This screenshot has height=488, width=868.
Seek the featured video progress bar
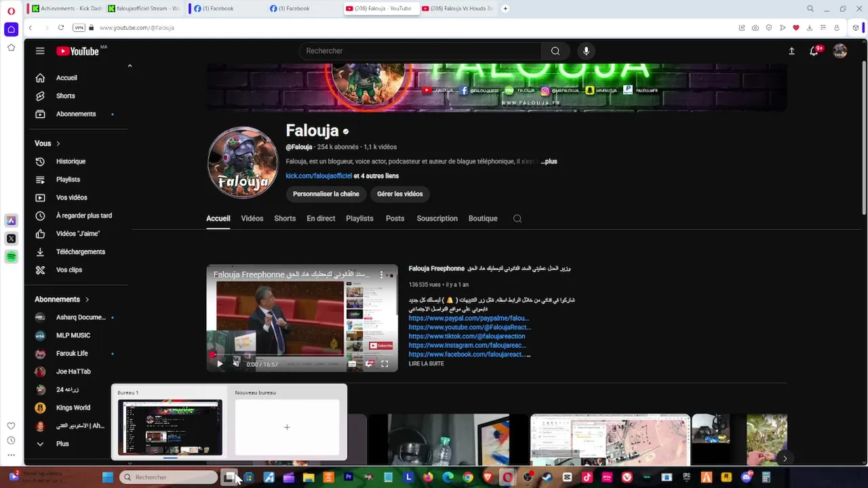[302, 354]
